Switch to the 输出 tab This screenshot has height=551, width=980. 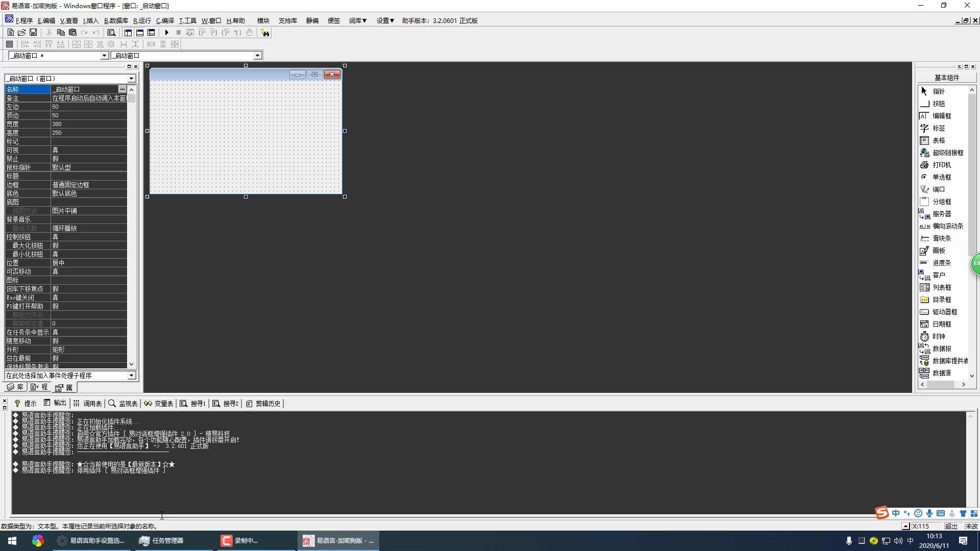(55, 403)
